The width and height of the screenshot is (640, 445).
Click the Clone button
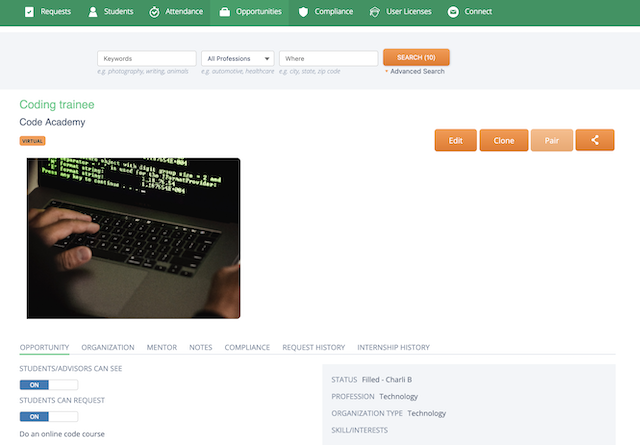504,141
